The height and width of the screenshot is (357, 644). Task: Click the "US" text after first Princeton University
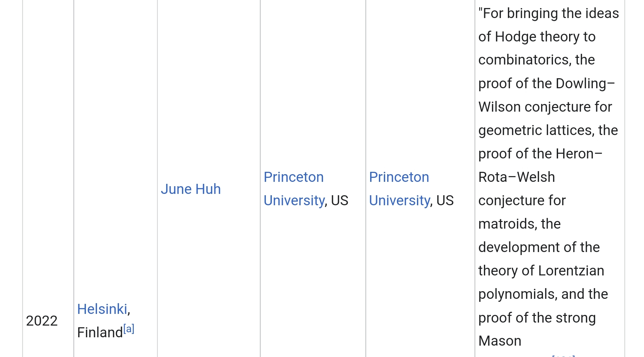[x=340, y=201]
